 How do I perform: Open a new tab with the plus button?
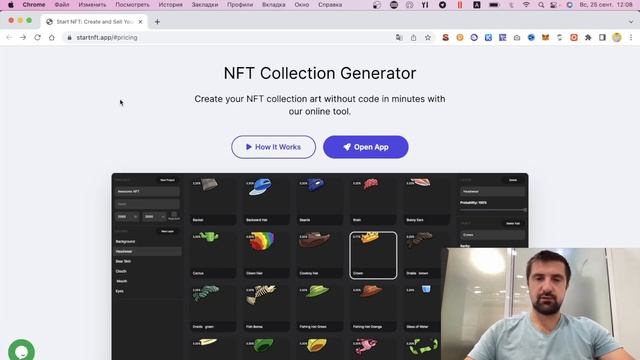pos(157,22)
